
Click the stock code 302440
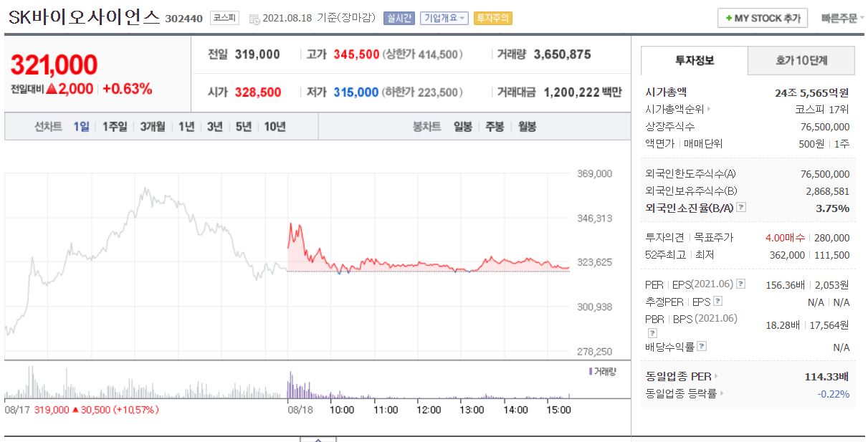point(184,19)
